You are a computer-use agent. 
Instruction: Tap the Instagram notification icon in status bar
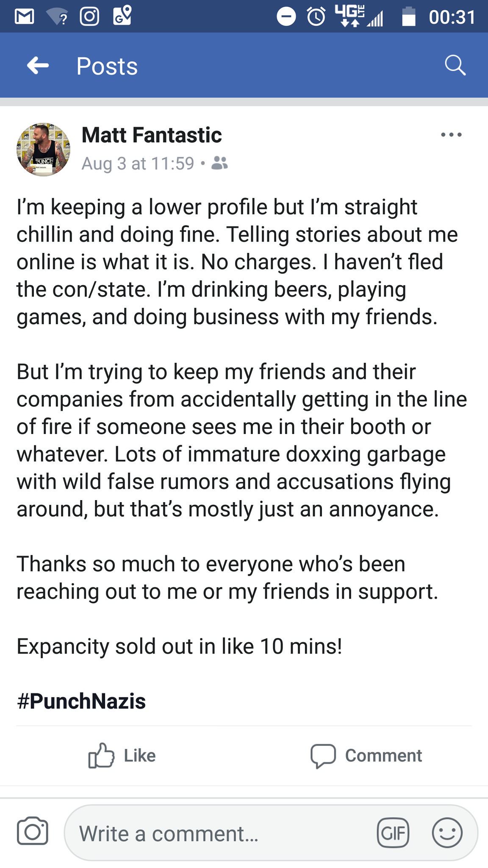pos(90,17)
